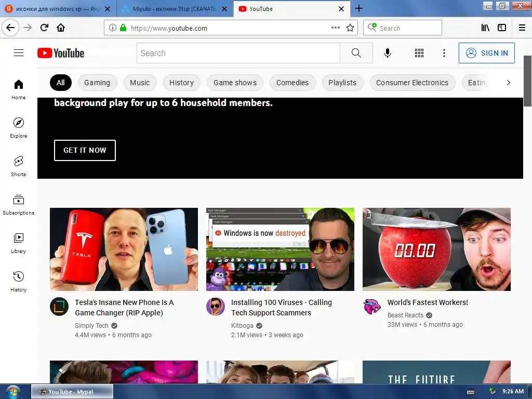Select the All category chip
The width and height of the screenshot is (532, 399).
(61, 83)
